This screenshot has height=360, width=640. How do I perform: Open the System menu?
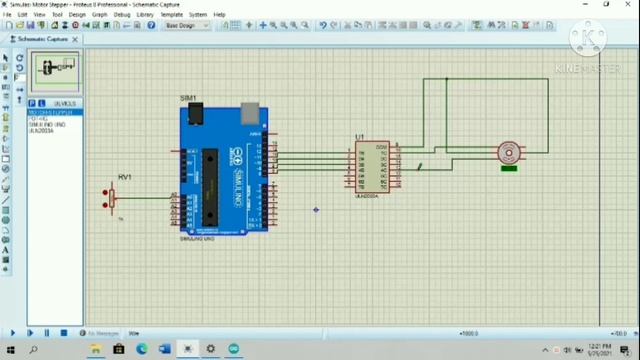pos(198,15)
